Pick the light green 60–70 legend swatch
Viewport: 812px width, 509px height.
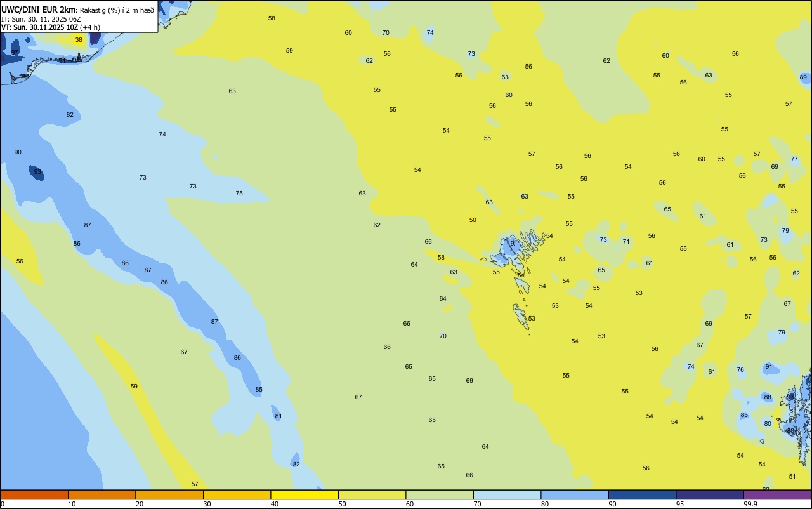440,494
